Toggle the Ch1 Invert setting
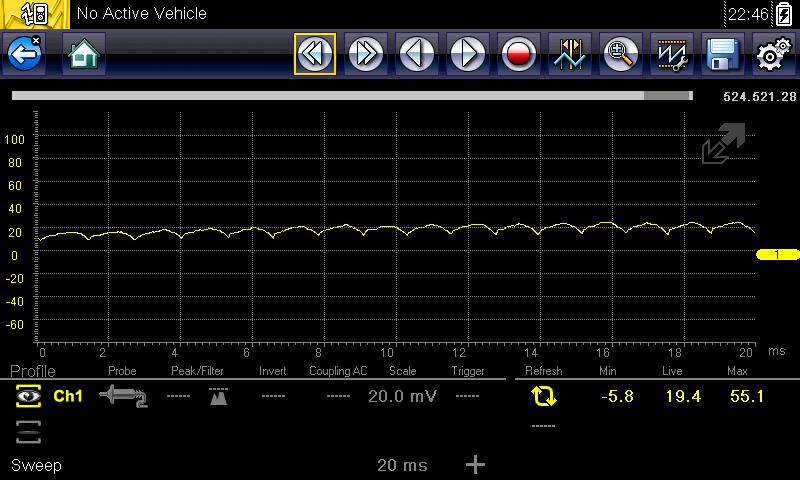The width and height of the screenshot is (800, 480). (x=273, y=397)
